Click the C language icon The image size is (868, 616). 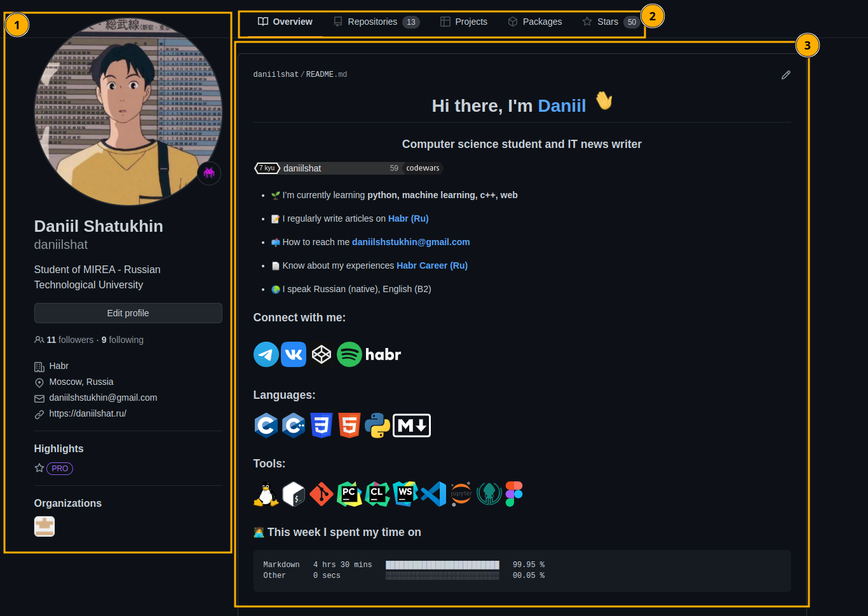point(266,425)
